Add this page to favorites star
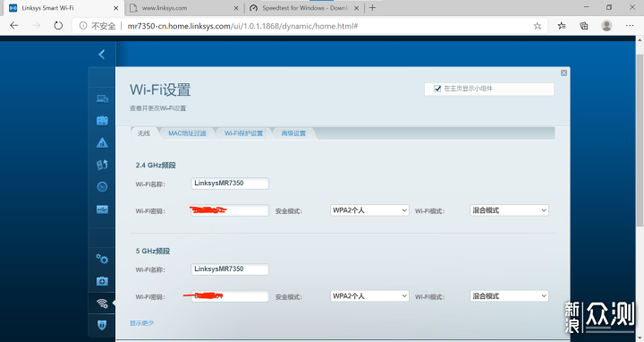644x342 pixels. point(538,26)
